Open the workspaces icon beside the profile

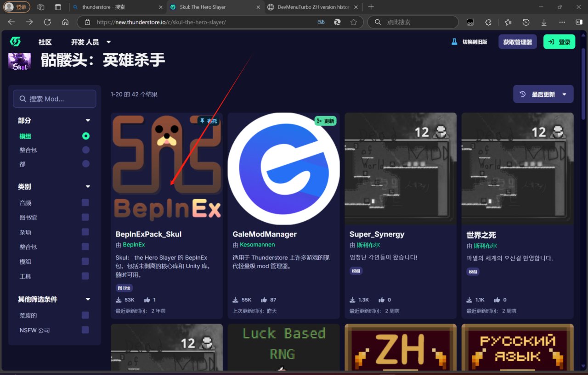click(41, 7)
